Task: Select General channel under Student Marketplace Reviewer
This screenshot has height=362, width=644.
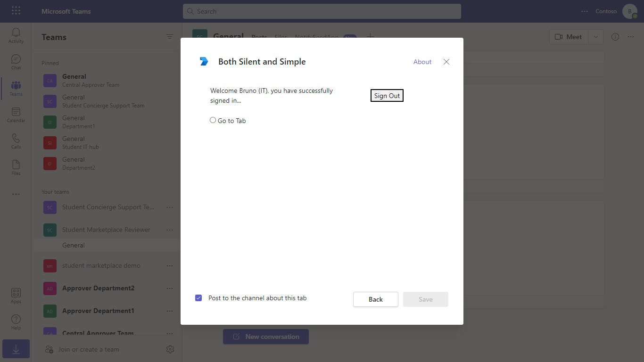Action: [107, 245]
